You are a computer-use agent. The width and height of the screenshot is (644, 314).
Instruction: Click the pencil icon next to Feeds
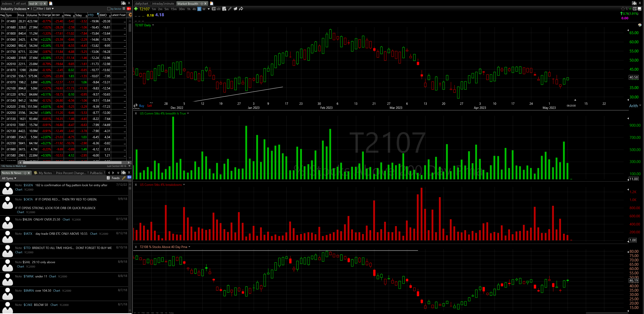(124, 178)
